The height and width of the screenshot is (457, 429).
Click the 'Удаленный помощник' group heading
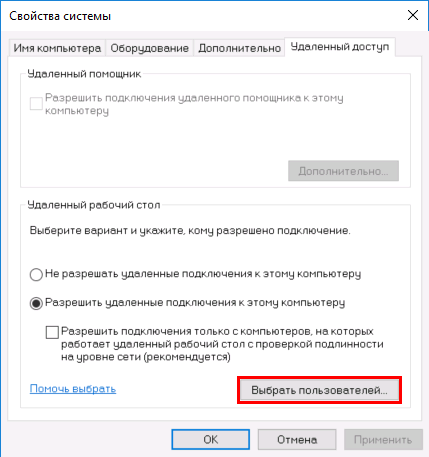pyautogui.click(x=84, y=74)
